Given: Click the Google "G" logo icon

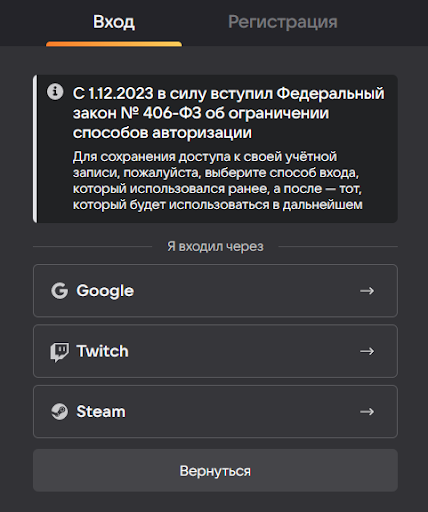Looking at the screenshot, I should (59, 291).
